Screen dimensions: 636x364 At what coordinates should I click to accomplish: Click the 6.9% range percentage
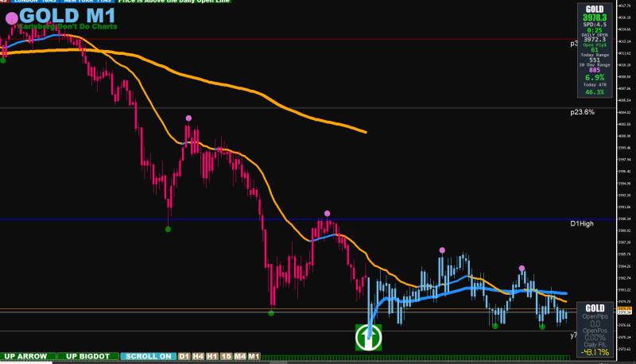595,77
